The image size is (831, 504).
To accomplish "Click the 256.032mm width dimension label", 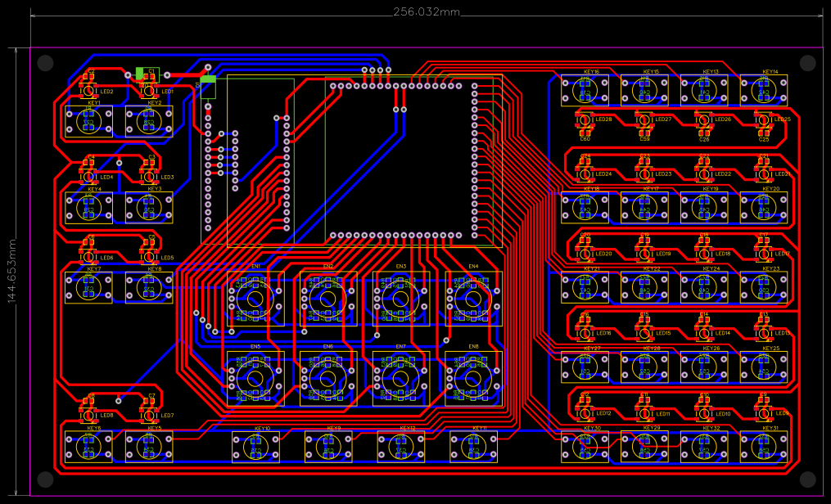I will coord(426,12).
